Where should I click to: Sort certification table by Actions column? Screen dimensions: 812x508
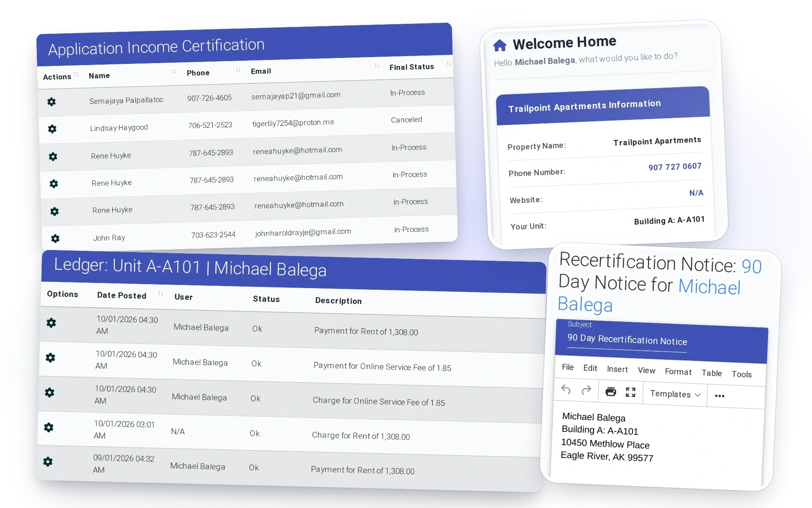coord(76,74)
